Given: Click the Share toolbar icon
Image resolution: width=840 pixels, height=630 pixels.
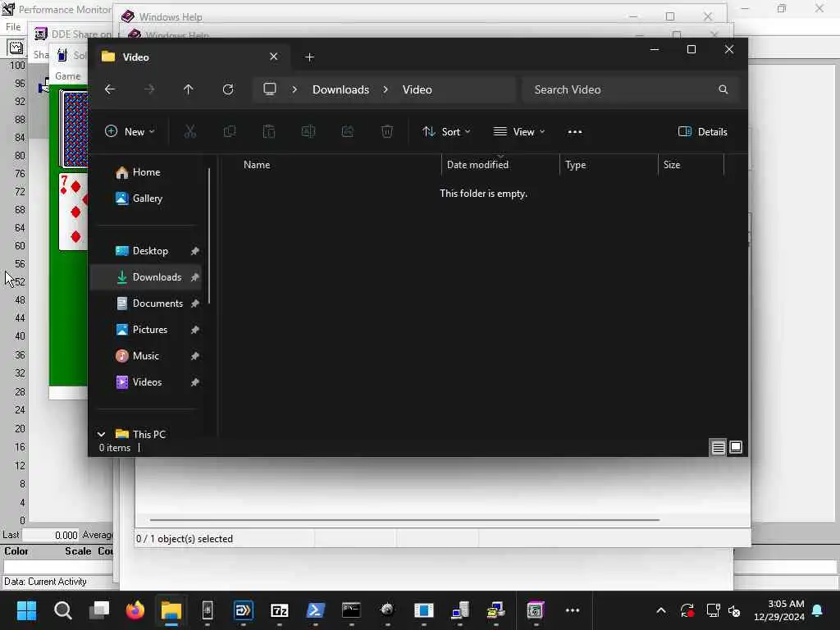Looking at the screenshot, I should (348, 132).
